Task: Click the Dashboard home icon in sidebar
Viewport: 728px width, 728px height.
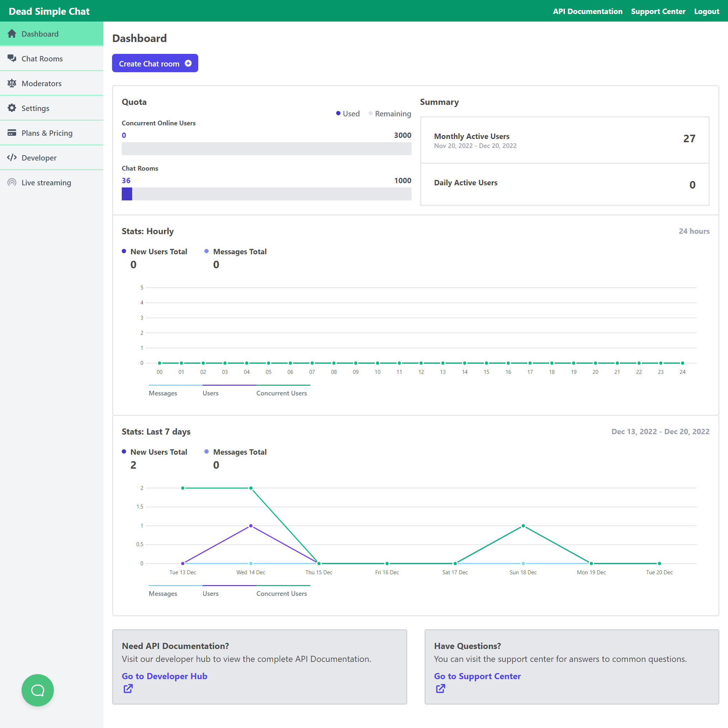Action: (12, 33)
